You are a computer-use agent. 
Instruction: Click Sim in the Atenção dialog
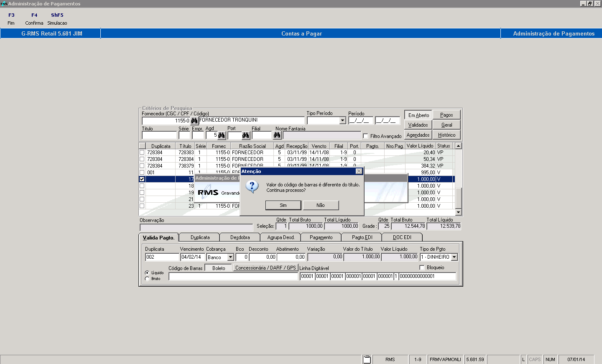(283, 205)
